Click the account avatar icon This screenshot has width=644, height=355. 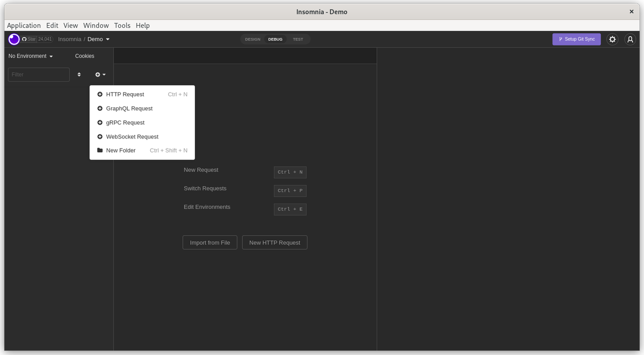(x=630, y=39)
